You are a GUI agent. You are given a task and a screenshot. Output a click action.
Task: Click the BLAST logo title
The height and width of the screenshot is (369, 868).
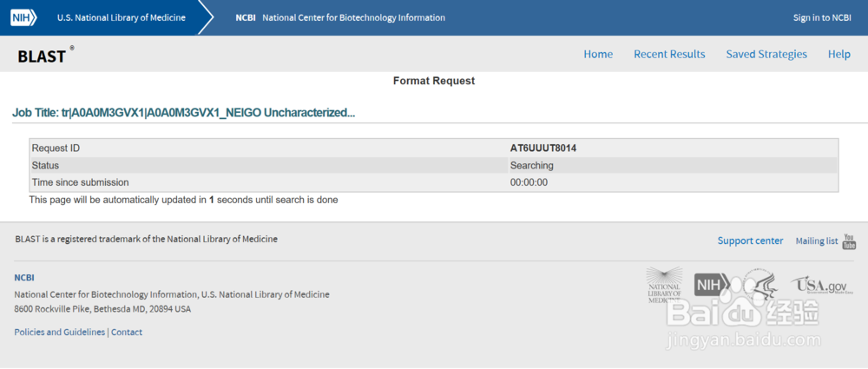click(45, 55)
